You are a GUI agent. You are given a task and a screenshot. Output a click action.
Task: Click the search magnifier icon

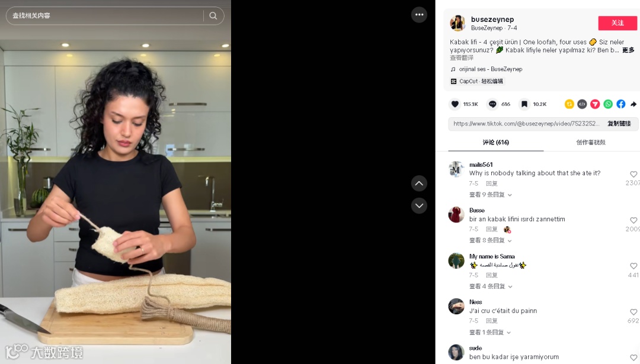click(213, 15)
